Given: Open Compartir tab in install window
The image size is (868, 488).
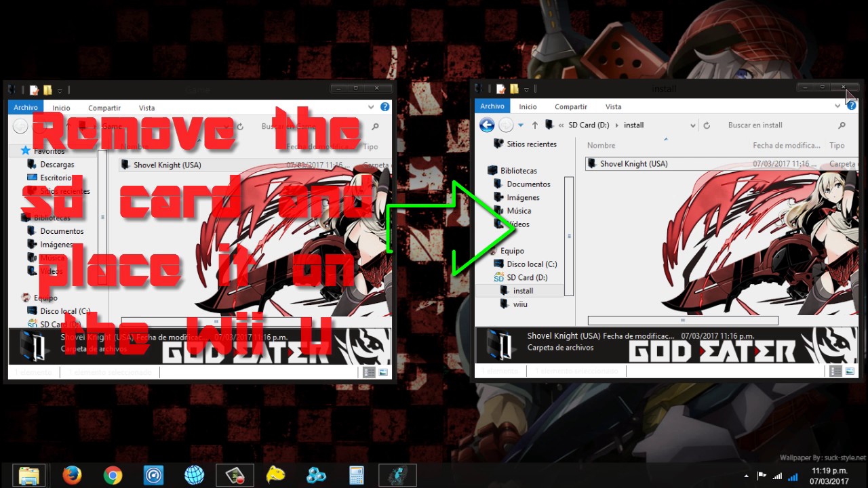Looking at the screenshot, I should [x=571, y=106].
